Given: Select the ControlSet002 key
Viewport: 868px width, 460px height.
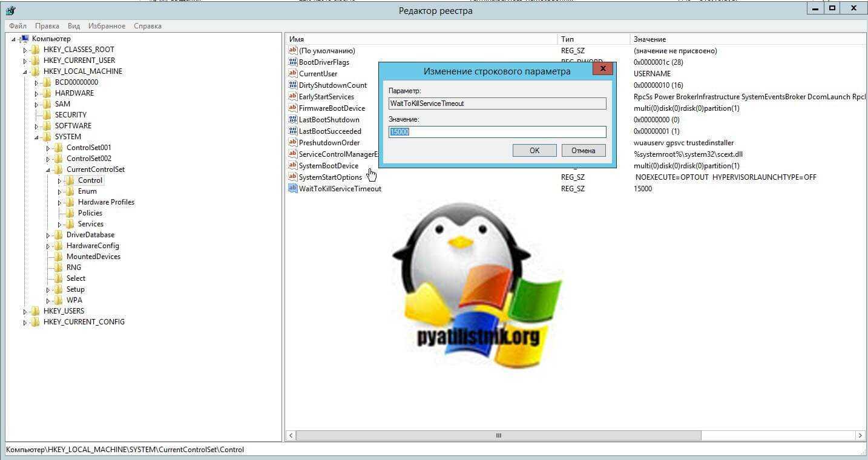Looking at the screenshot, I should pos(89,159).
